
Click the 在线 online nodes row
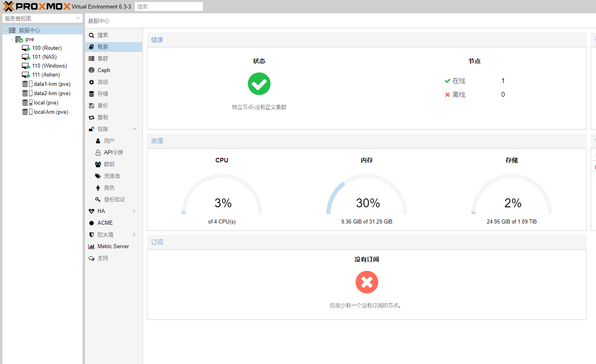pyautogui.click(x=475, y=81)
